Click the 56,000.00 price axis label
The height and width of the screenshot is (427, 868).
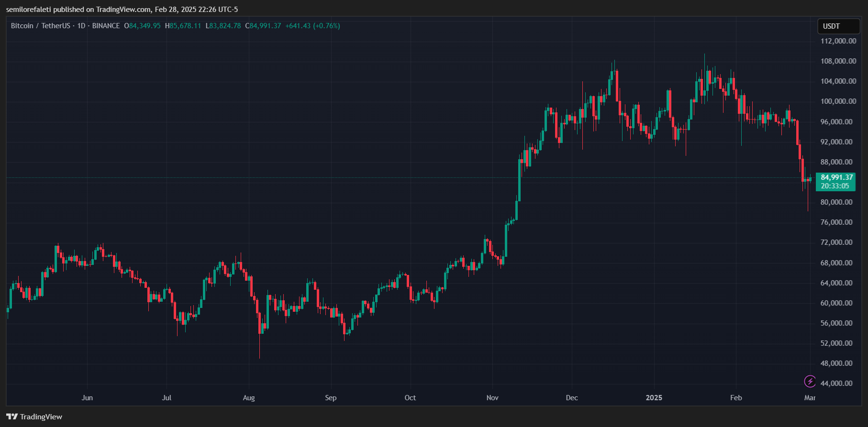pos(836,323)
